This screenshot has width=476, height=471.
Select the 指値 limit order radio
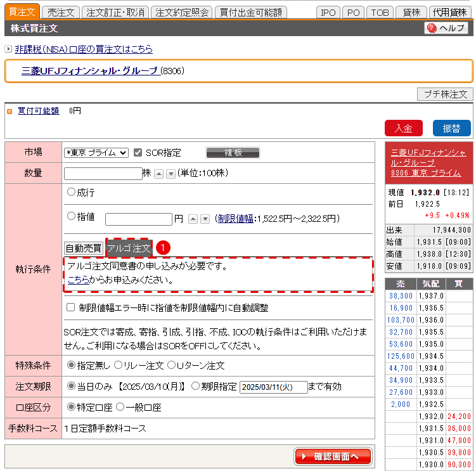pyautogui.click(x=71, y=216)
